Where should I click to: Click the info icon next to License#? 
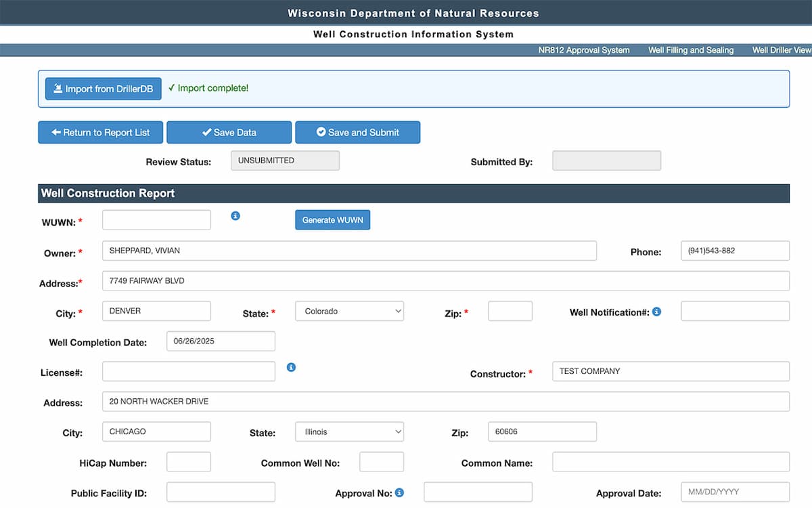coord(291,366)
